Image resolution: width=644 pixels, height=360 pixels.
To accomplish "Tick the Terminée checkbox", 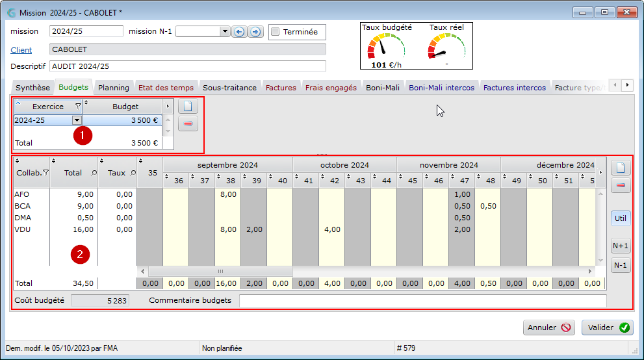I will point(276,32).
